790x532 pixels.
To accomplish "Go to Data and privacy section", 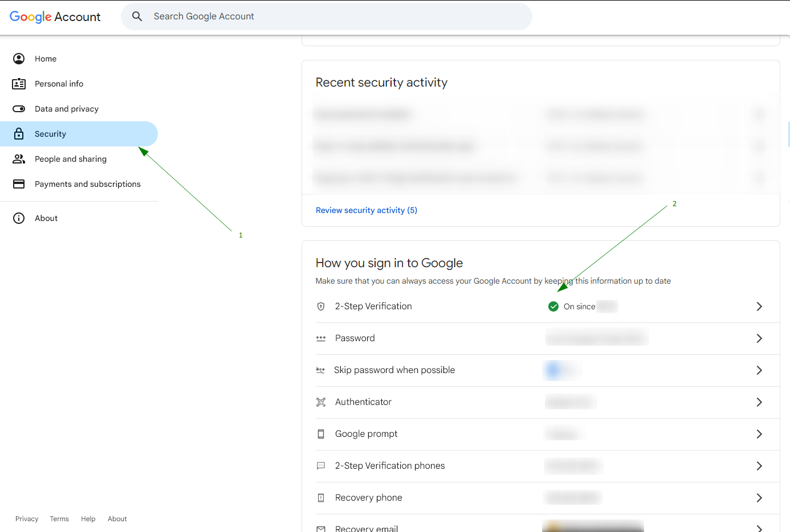I will pyautogui.click(x=66, y=109).
